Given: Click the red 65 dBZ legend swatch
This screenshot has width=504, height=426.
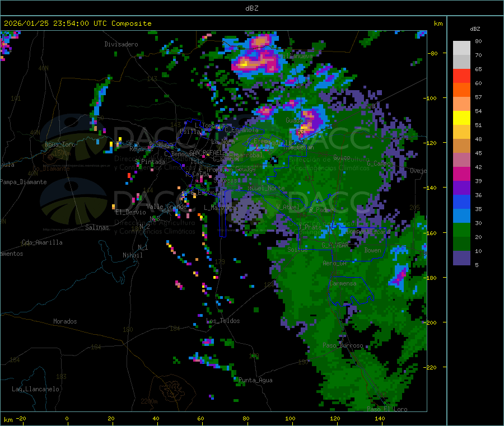Looking at the screenshot, I should click(x=461, y=76).
